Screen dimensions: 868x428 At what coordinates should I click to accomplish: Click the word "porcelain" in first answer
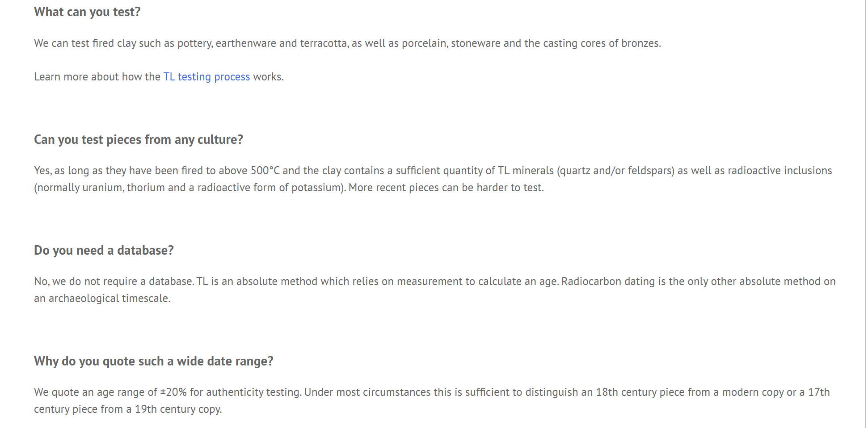[424, 43]
